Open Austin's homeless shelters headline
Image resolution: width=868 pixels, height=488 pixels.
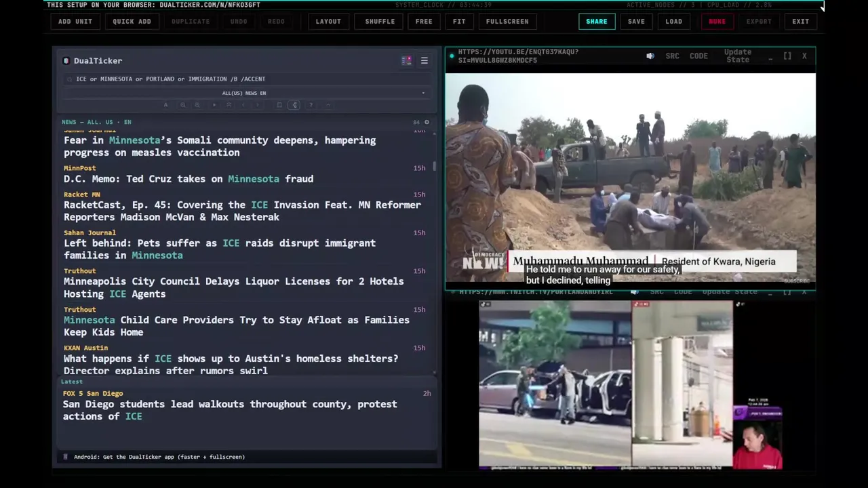pyautogui.click(x=231, y=364)
